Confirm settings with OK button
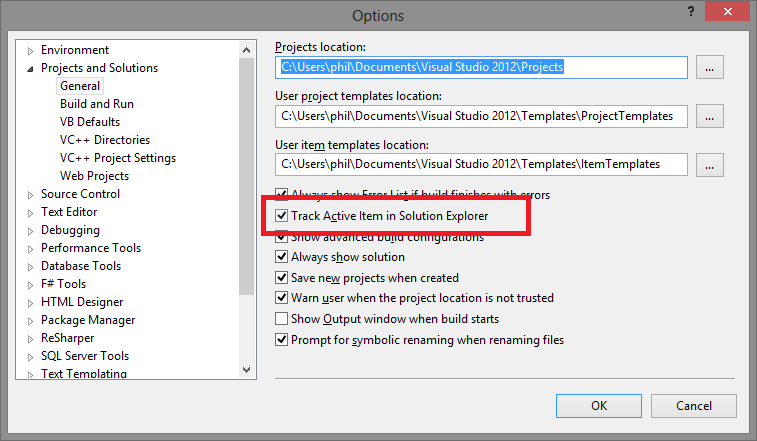This screenshot has height=441, width=757. [599, 406]
